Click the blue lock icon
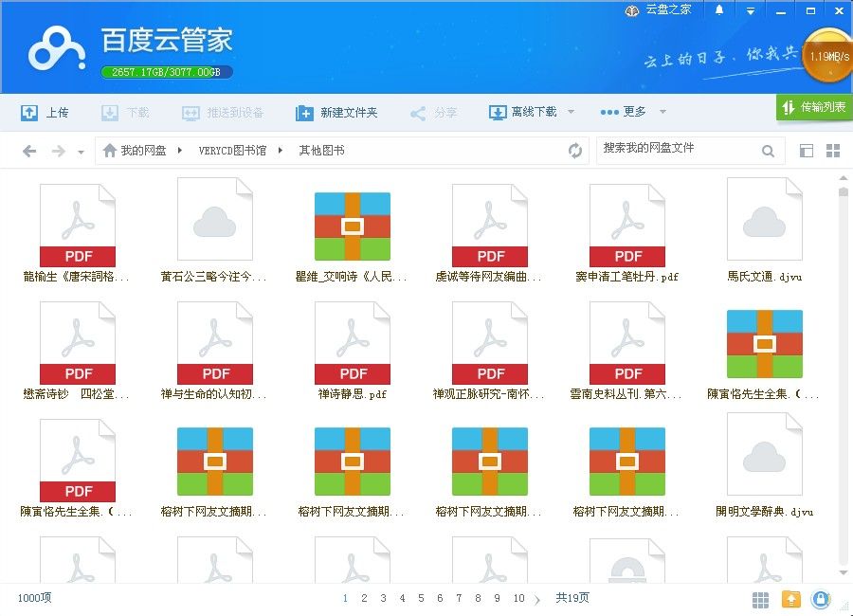 [x=821, y=599]
